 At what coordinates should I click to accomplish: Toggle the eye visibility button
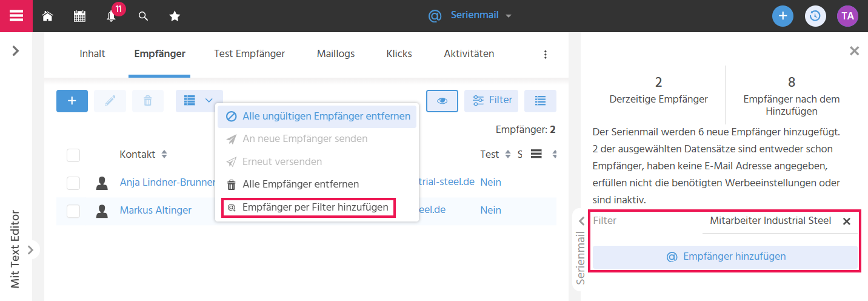click(x=442, y=101)
